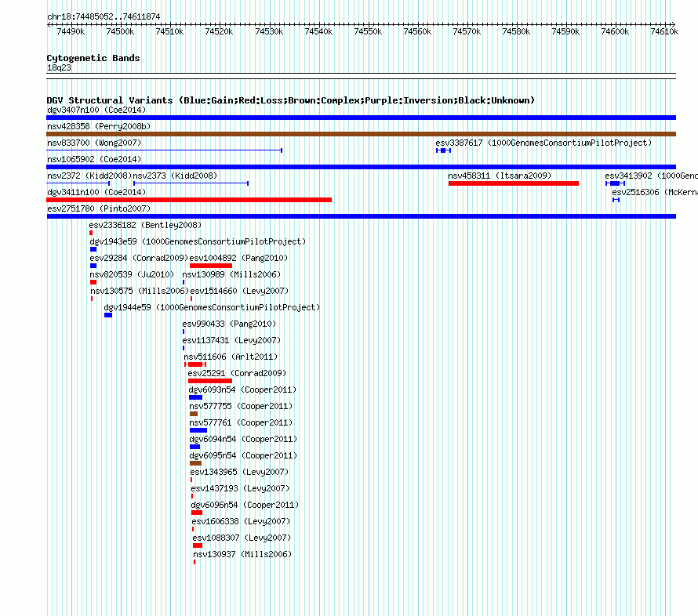Click dgv6096n54 (Cooper2011) label
This screenshot has height=616, width=698.
pyautogui.click(x=245, y=505)
